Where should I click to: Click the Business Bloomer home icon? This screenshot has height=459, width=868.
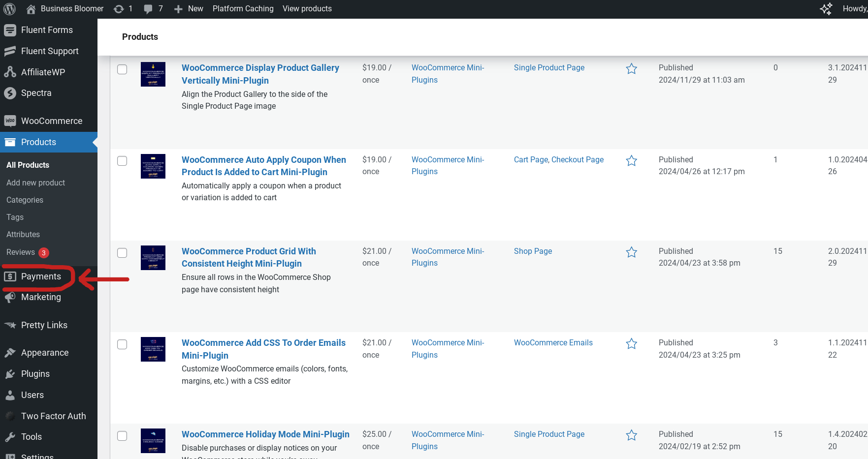click(31, 9)
